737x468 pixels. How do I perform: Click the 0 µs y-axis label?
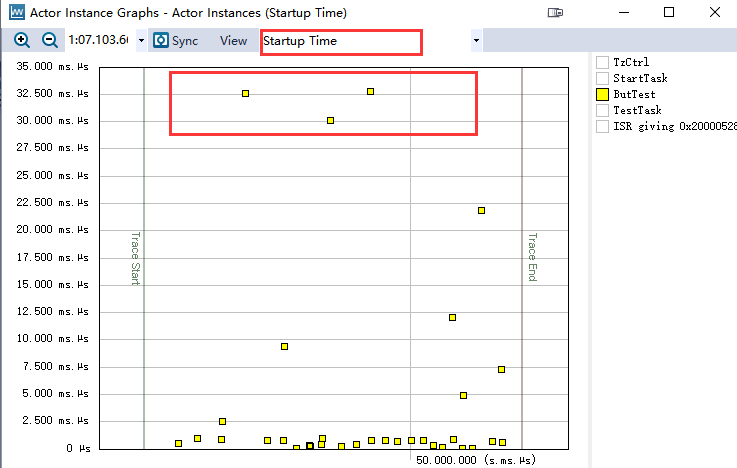(x=78, y=448)
